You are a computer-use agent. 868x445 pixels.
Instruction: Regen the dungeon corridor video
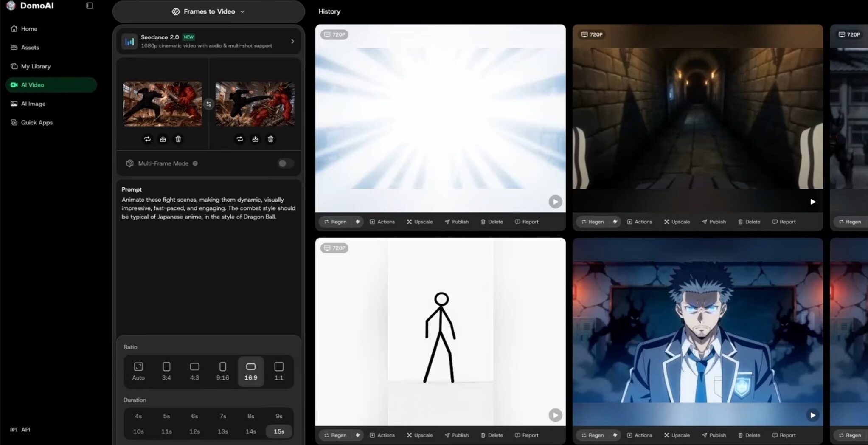pyautogui.click(x=593, y=222)
